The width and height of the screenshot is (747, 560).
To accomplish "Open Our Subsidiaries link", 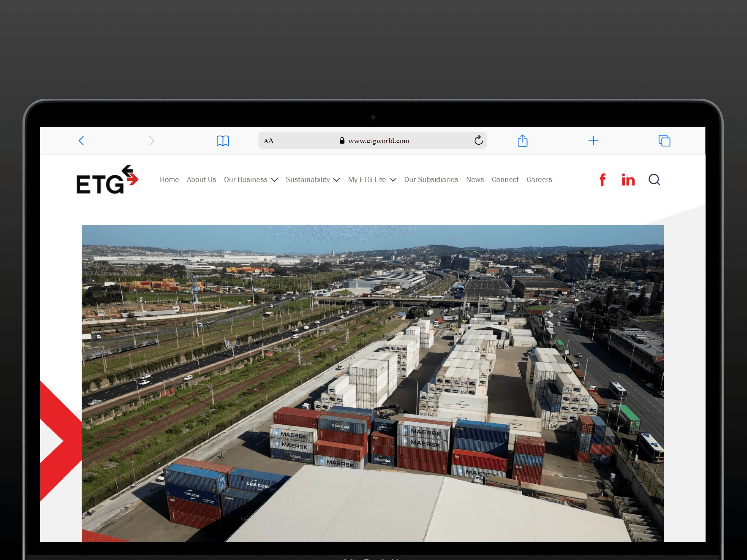I will point(431,180).
